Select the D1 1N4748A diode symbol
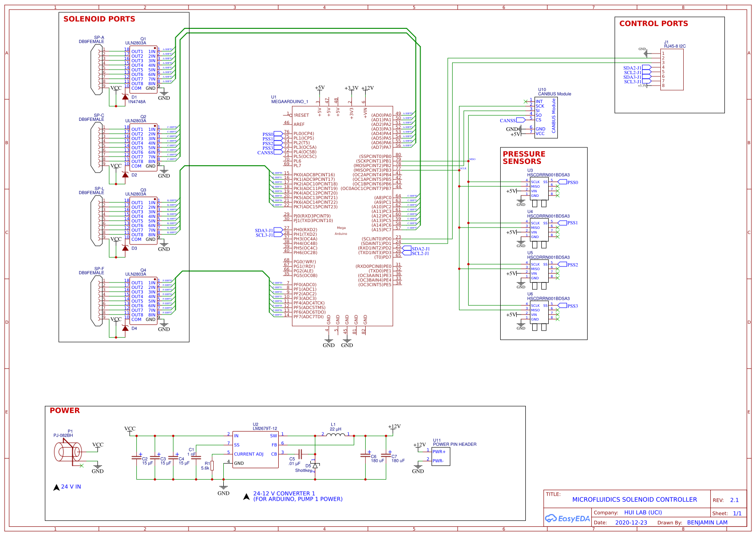The width and height of the screenshot is (756, 536). 124,97
